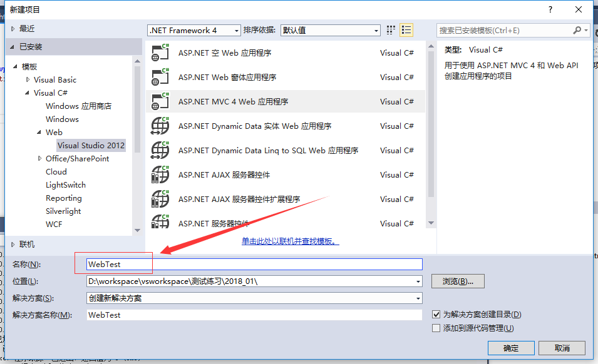
Task: Collapse the Web tree node
Action: (39, 132)
